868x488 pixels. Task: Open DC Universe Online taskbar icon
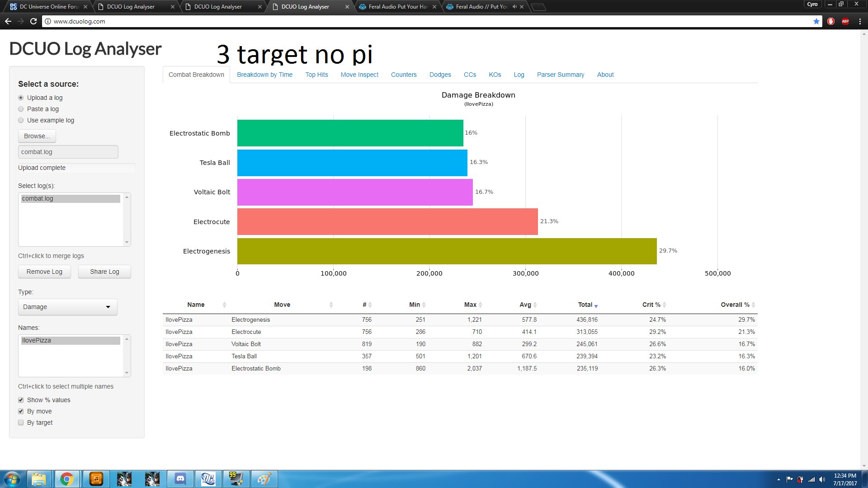pyautogui.click(x=208, y=479)
